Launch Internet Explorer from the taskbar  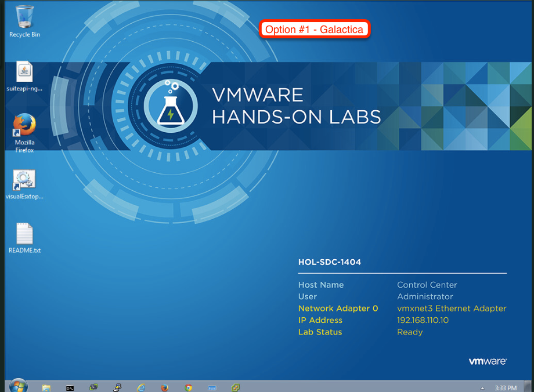[141, 387]
